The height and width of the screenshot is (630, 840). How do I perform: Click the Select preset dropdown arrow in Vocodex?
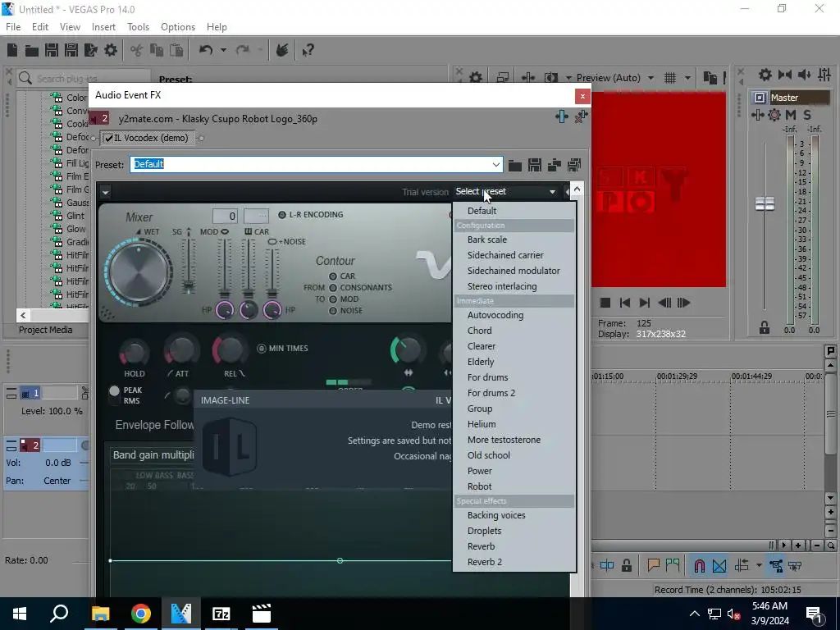click(x=552, y=192)
